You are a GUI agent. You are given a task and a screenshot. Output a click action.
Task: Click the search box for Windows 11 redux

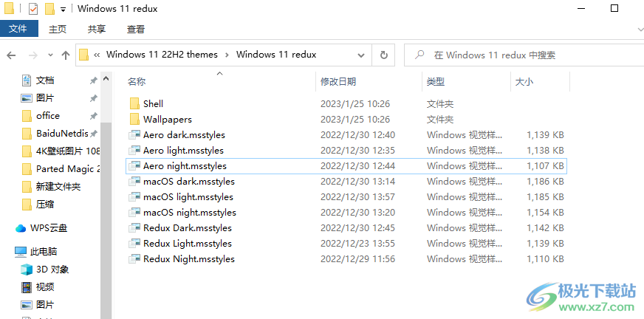(x=524, y=55)
